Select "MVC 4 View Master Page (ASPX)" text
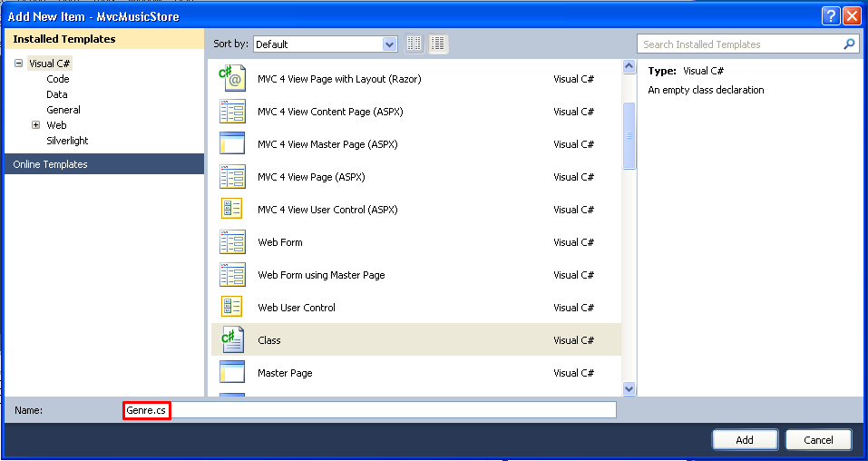The image size is (868, 461). (x=327, y=144)
